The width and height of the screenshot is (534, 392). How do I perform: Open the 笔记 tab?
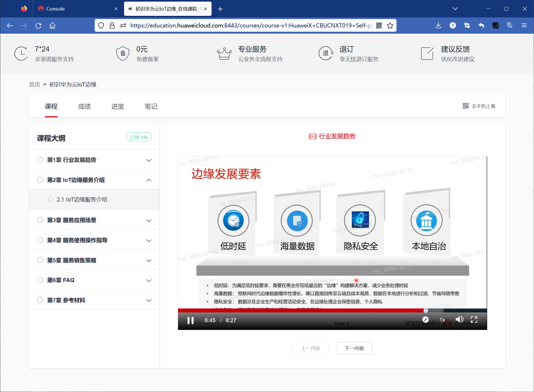tap(151, 107)
